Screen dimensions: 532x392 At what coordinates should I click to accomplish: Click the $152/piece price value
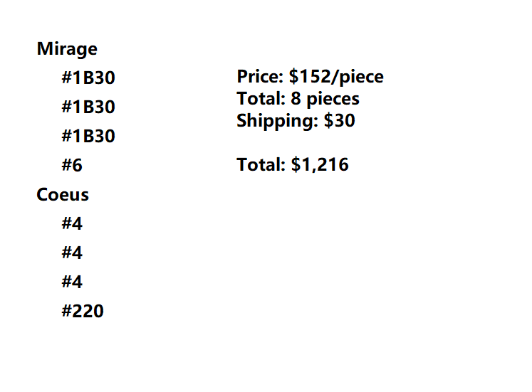click(x=336, y=77)
